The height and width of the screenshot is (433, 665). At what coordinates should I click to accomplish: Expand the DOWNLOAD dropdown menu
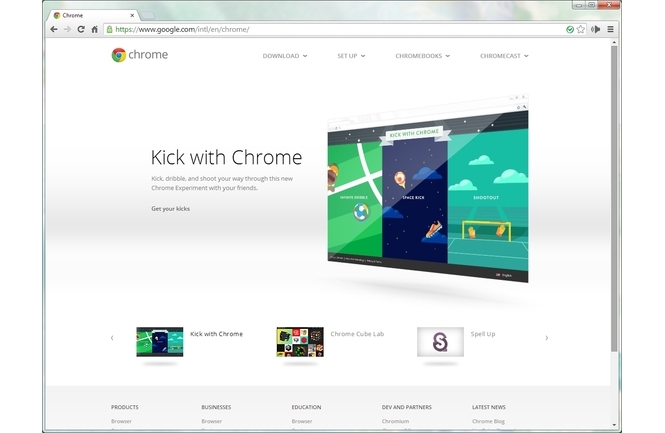[285, 56]
